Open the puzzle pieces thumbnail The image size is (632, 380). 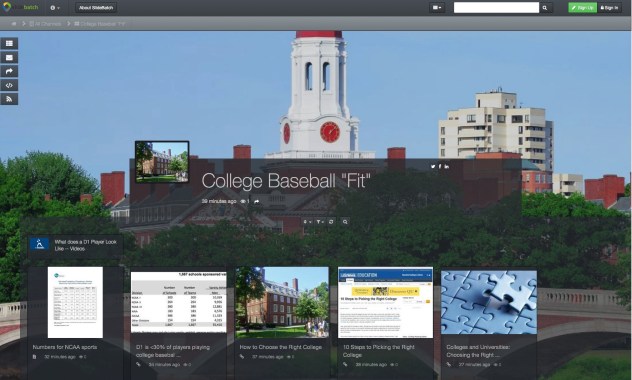[x=489, y=302]
